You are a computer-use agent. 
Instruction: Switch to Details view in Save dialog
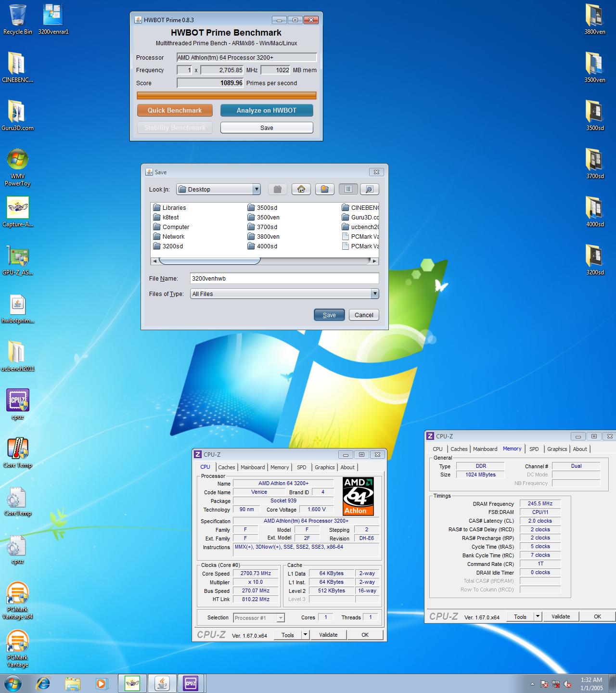tap(370, 189)
